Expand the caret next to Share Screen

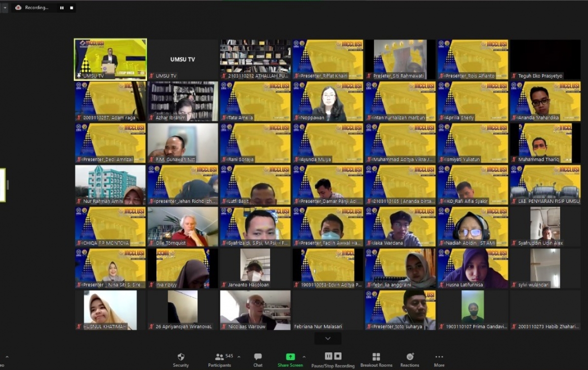tap(304, 357)
